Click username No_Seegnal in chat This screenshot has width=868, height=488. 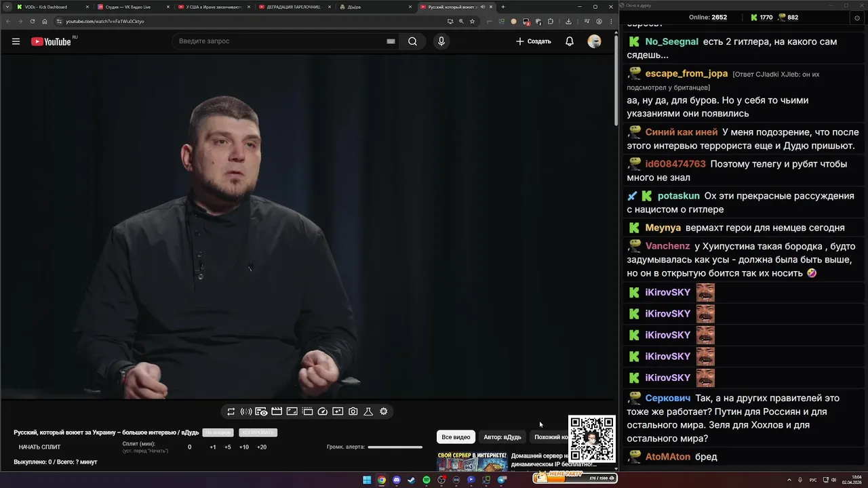(671, 41)
